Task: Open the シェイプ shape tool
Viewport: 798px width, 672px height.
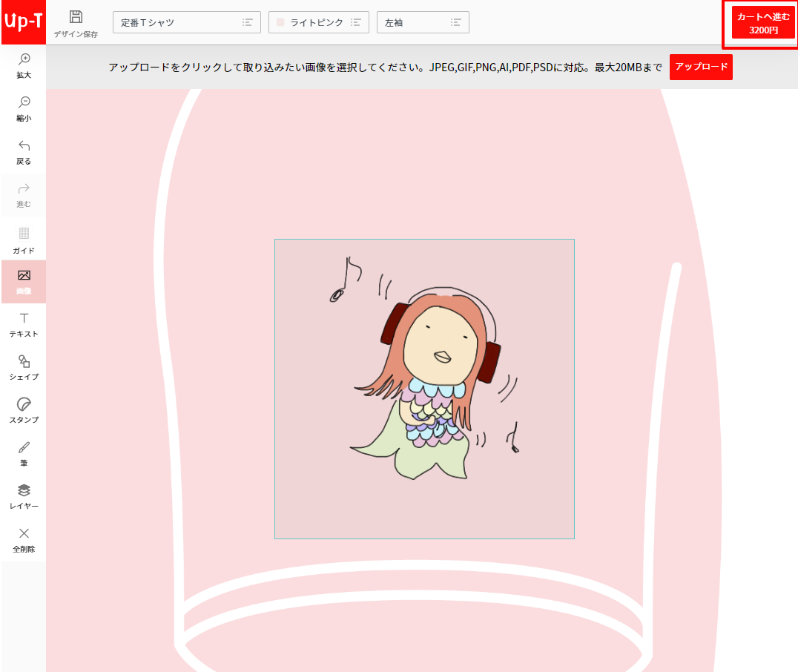Action: click(23, 367)
